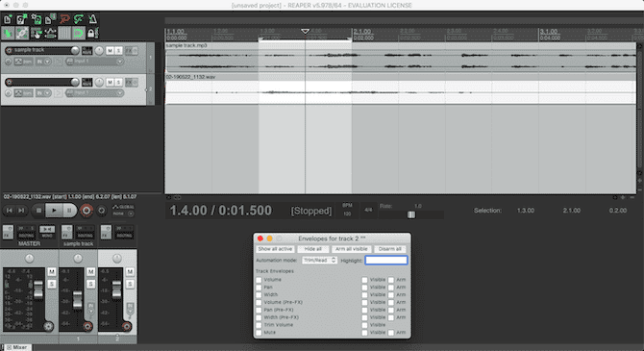Open track 2 FX button in track panel

click(x=129, y=82)
